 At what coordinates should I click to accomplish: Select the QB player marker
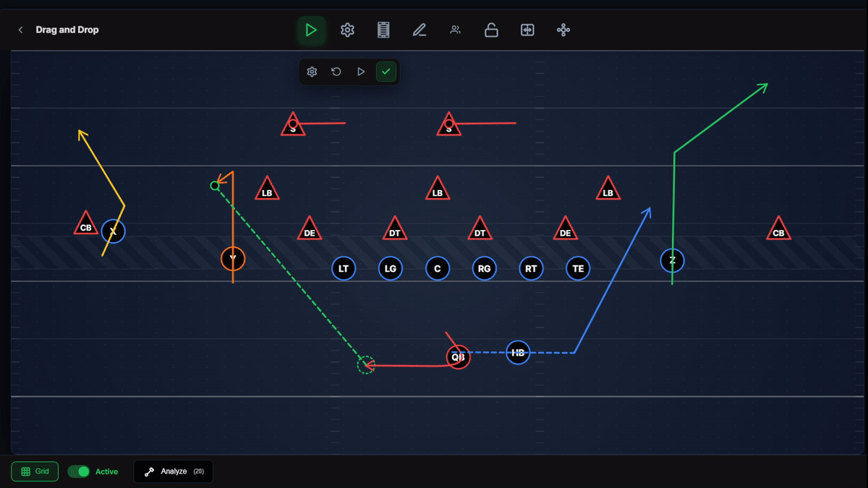458,356
